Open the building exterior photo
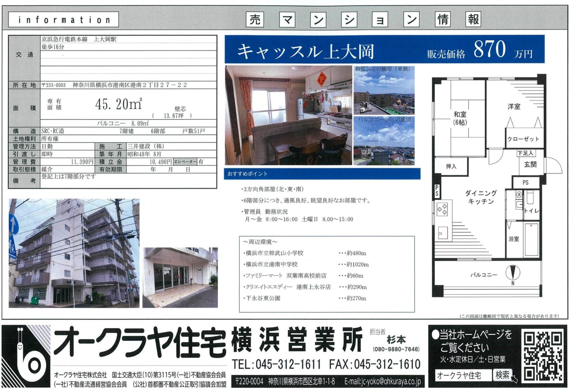Viewport: 569px width, 392px height. [x=74, y=253]
